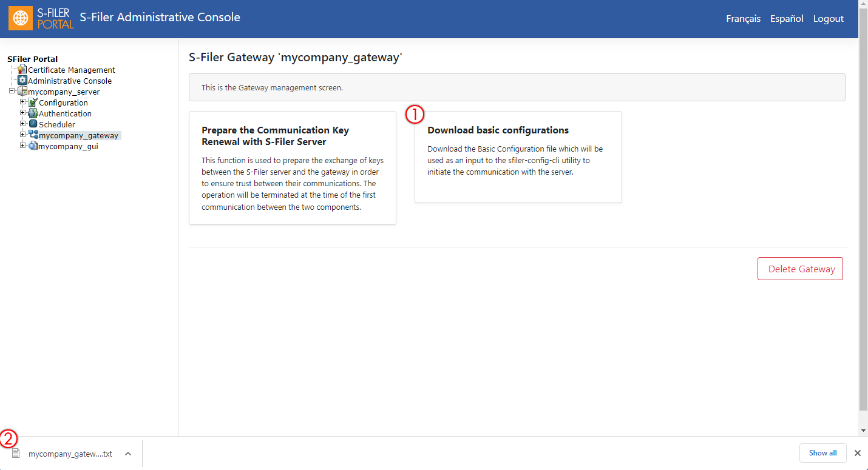Viewport: 868px width, 470px height.
Task: Open Prepare the Communication Key Renewal card
Action: (293, 168)
